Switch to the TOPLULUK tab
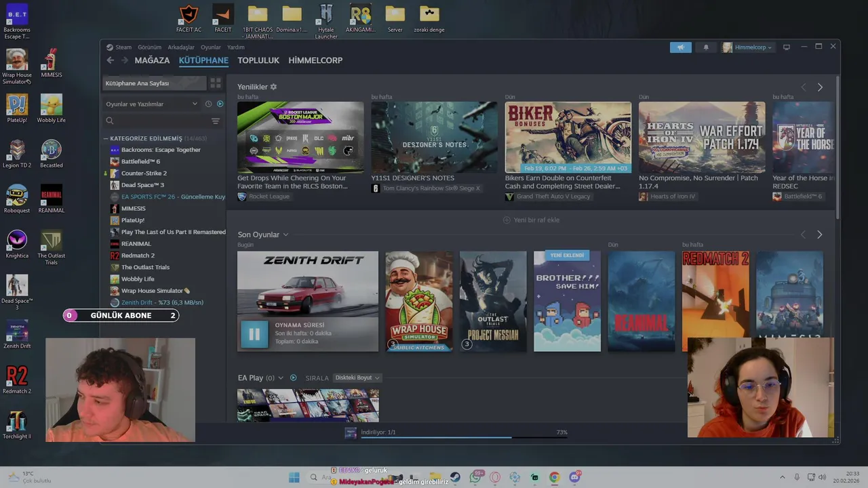The width and height of the screenshot is (868, 488). coord(258,60)
